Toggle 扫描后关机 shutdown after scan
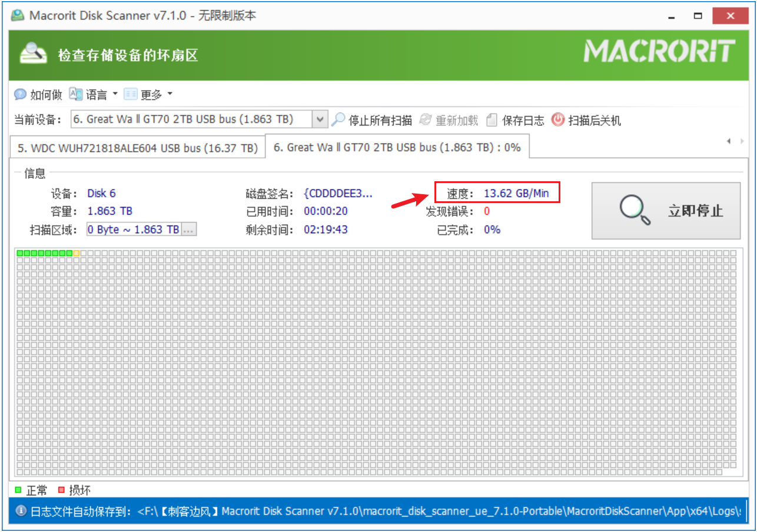 click(595, 121)
